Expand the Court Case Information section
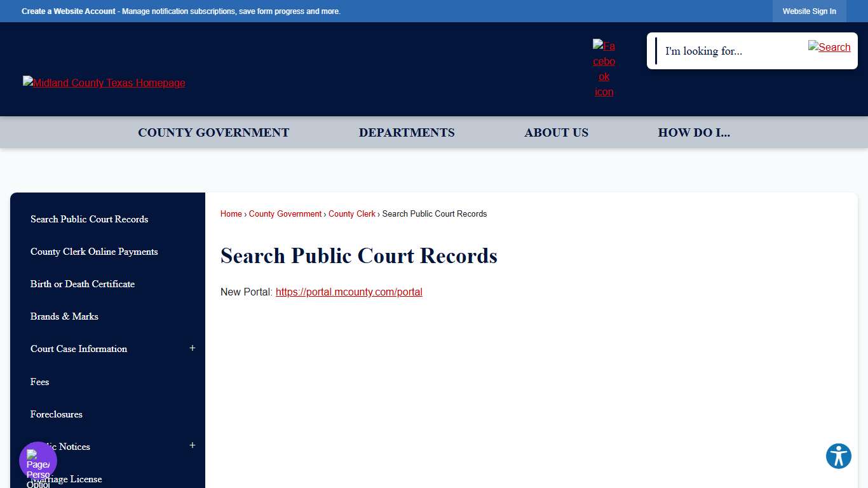 (192, 348)
